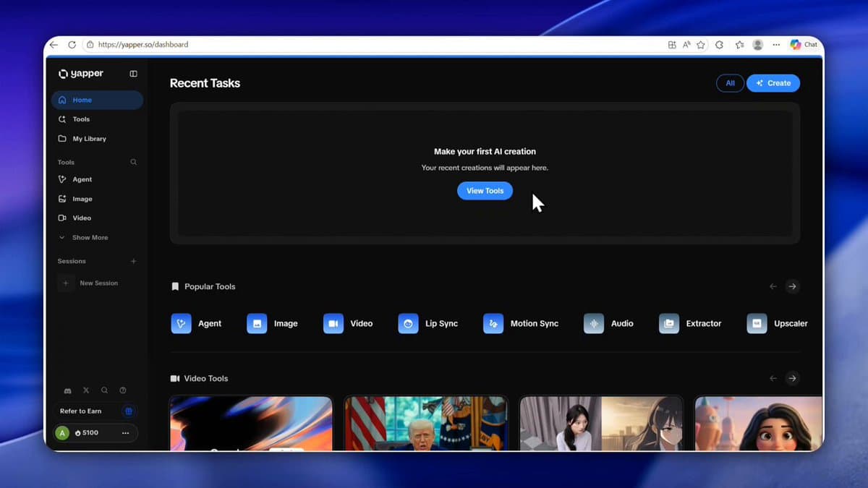The width and height of the screenshot is (868, 488).
Task: Open the Agent popular tool
Action: [x=196, y=323]
